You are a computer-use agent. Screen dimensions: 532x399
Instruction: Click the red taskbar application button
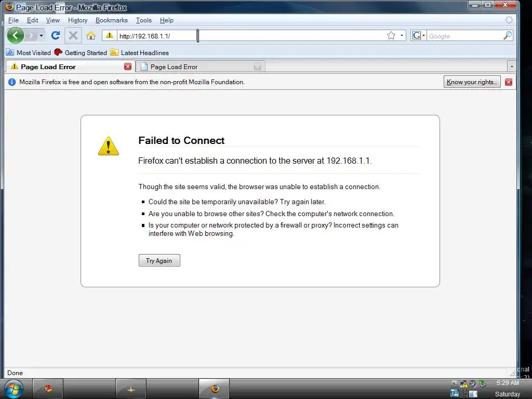pyautogui.click(x=48, y=389)
